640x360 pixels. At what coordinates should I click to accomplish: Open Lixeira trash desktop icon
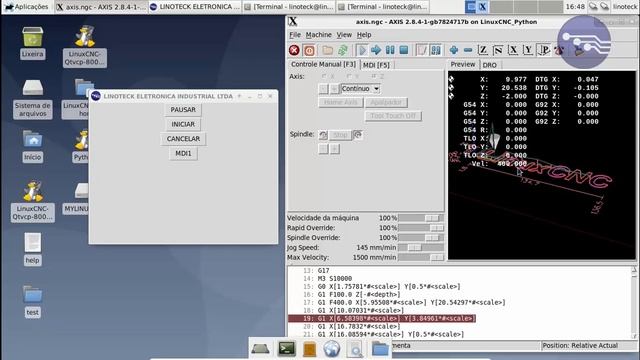coord(32,43)
